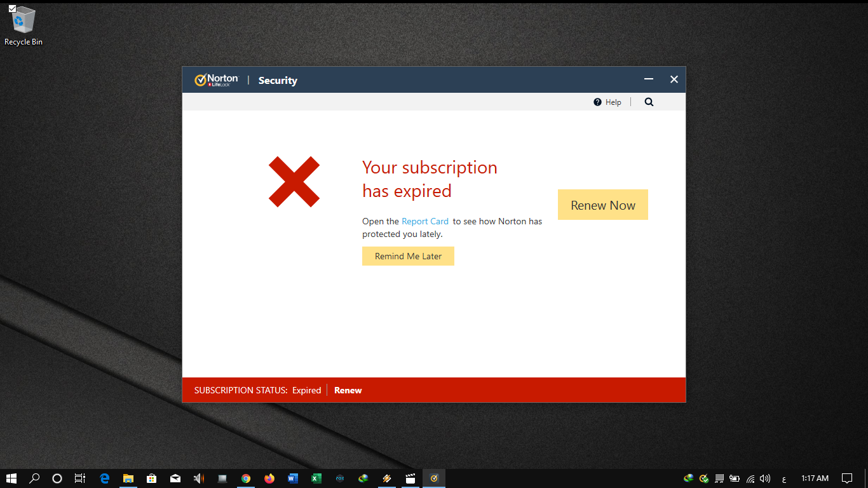This screenshot has height=488, width=868.
Task: Launch Firefox from the taskbar
Action: [269, 478]
